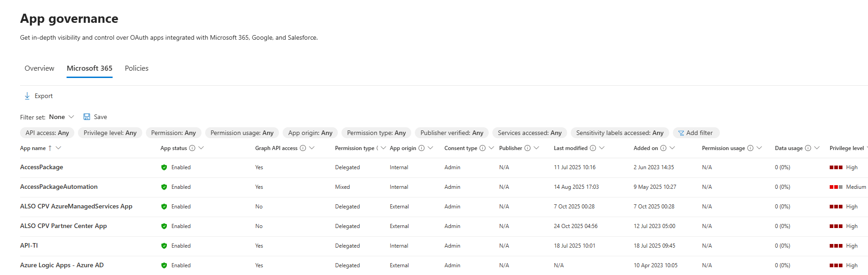Open the Publisher verified: Any filter
Screen dimensions: 868x275
(x=451, y=133)
